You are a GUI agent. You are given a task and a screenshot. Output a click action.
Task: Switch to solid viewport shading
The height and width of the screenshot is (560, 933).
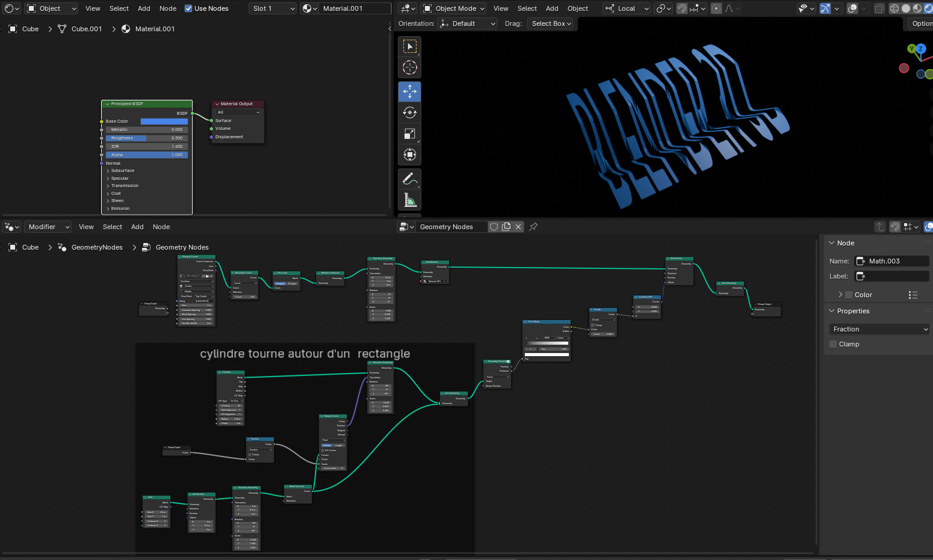[906, 8]
